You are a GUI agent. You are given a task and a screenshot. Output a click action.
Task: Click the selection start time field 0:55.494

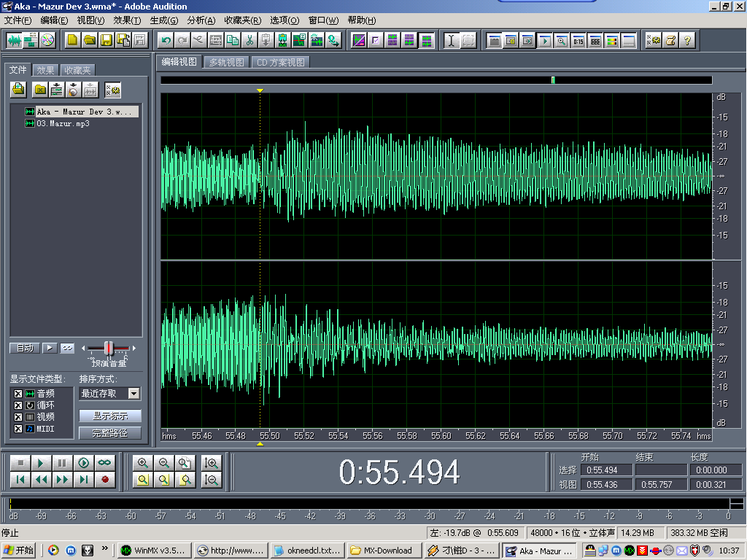click(x=606, y=470)
